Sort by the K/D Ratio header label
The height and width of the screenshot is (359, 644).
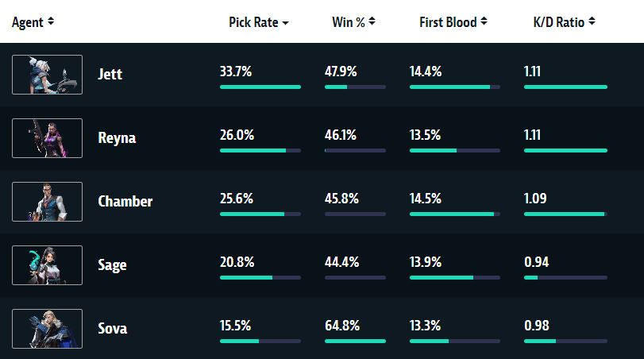point(558,22)
